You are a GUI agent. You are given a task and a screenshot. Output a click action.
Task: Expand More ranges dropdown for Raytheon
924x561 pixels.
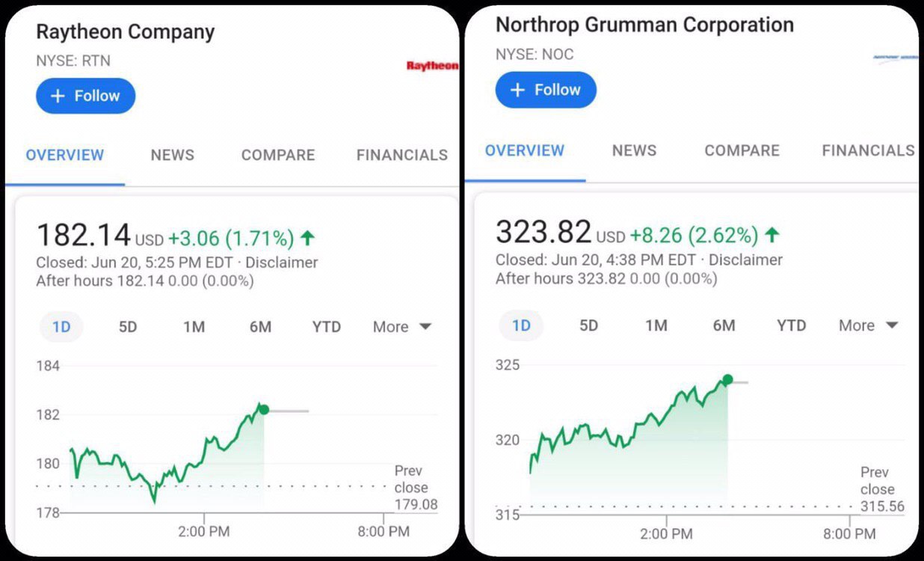pyautogui.click(x=402, y=327)
